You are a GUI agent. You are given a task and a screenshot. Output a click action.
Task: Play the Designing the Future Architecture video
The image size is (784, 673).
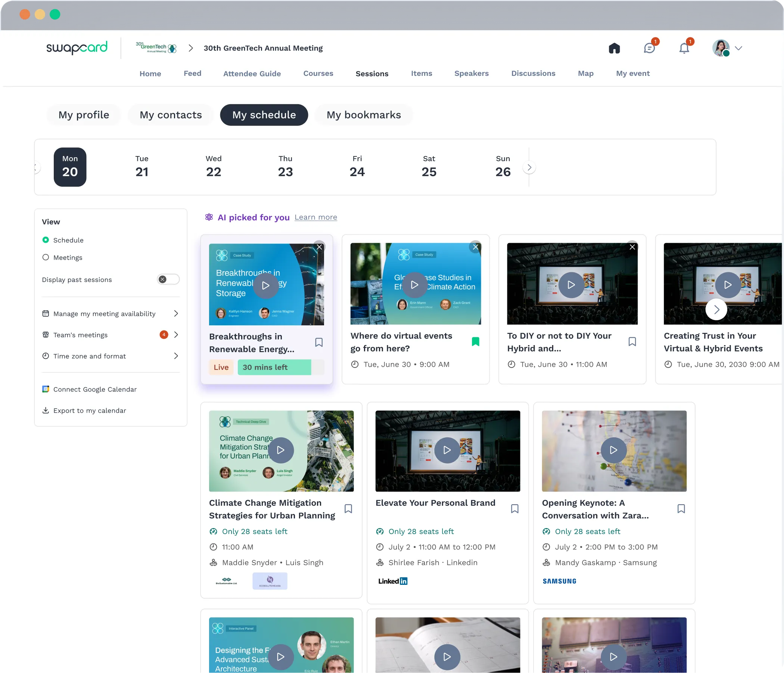tap(281, 657)
